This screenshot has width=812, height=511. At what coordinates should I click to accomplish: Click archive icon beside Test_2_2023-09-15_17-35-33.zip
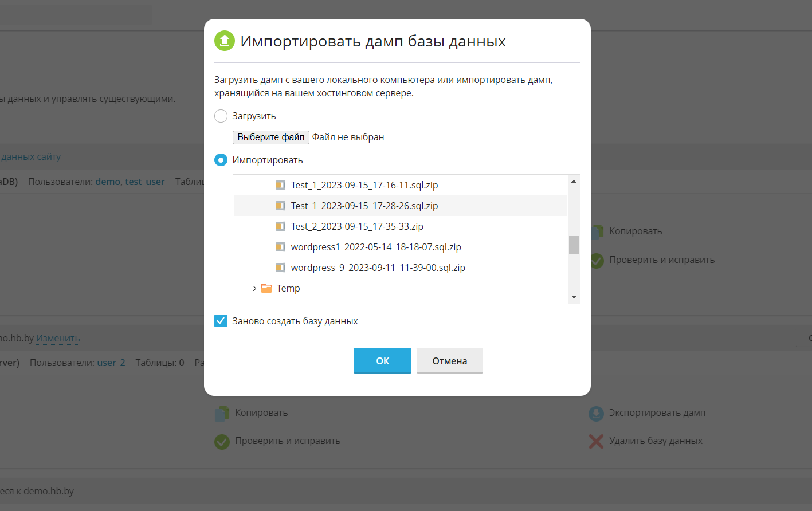(280, 226)
